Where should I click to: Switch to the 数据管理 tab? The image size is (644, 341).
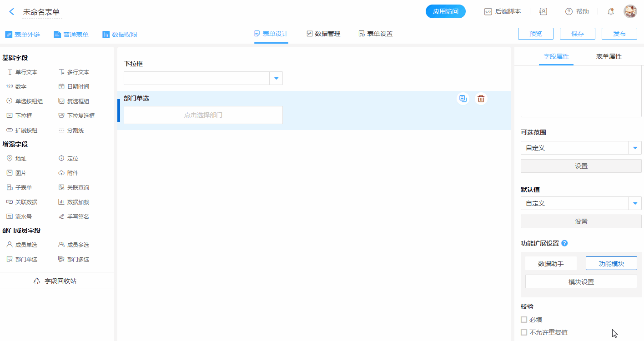pyautogui.click(x=323, y=34)
